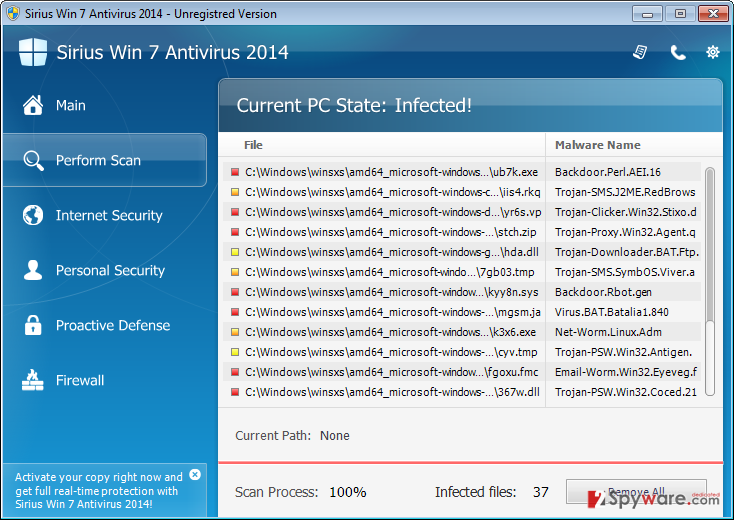This screenshot has width=734, height=520.
Task: Click the shield icon in the title bar
Action: (13, 13)
